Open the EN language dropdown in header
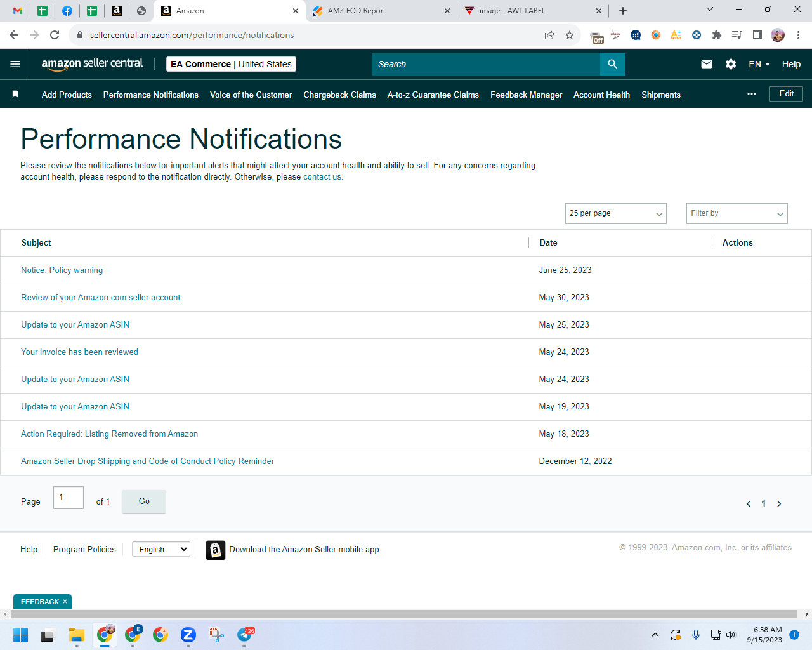The image size is (812, 650). (x=759, y=64)
